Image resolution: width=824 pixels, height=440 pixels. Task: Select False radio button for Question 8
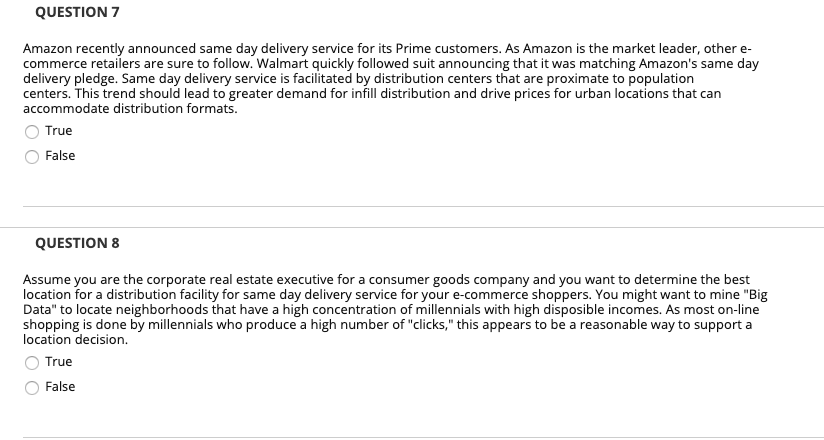(32, 387)
